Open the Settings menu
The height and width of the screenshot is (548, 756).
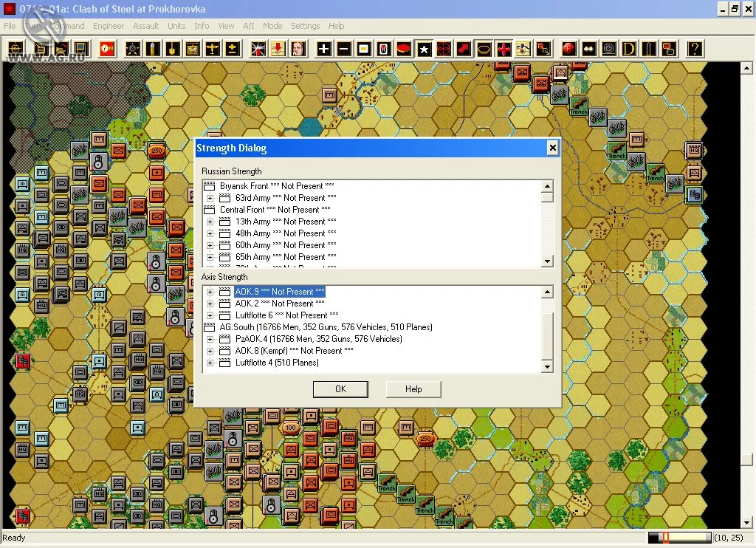click(x=305, y=26)
